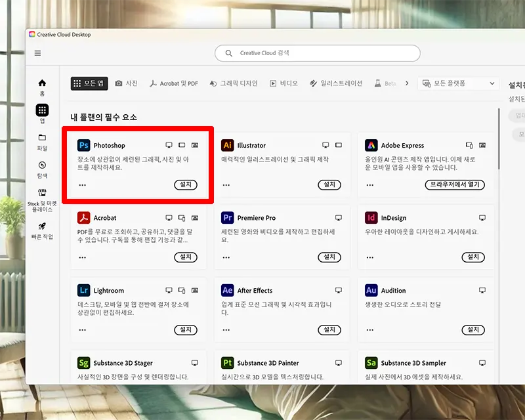Click the Substance 3D Stager Sg icon
525x420 pixels.
click(84, 363)
